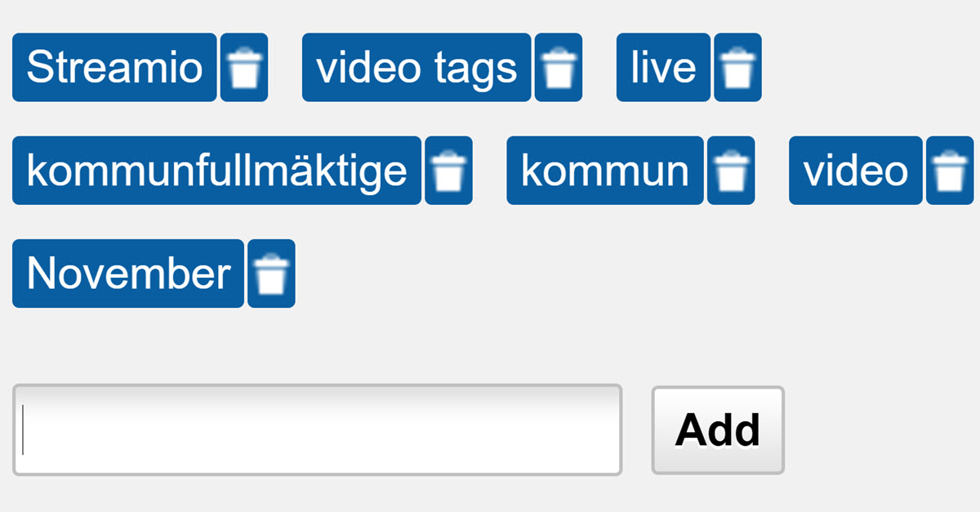Click the trash icon next to live
Screen dimensions: 980x512
click(x=737, y=68)
